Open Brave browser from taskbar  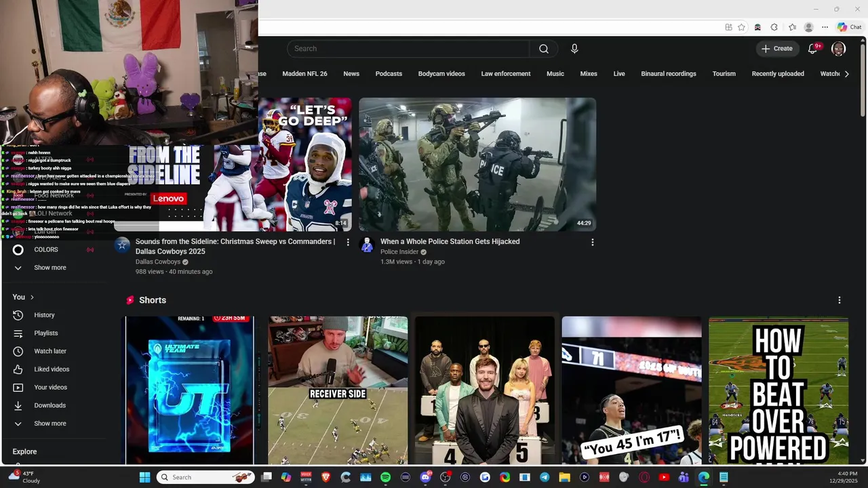click(x=325, y=477)
